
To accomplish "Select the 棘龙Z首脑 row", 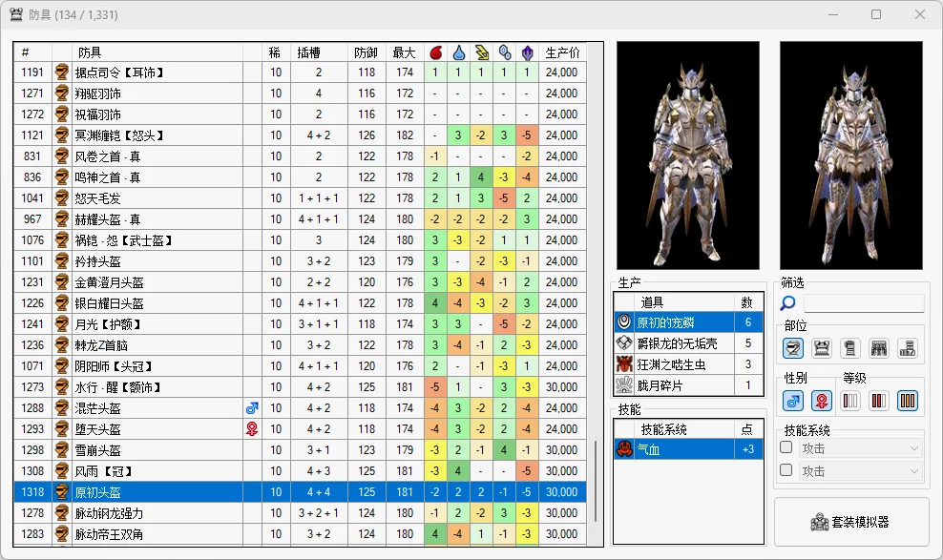I will [300, 345].
